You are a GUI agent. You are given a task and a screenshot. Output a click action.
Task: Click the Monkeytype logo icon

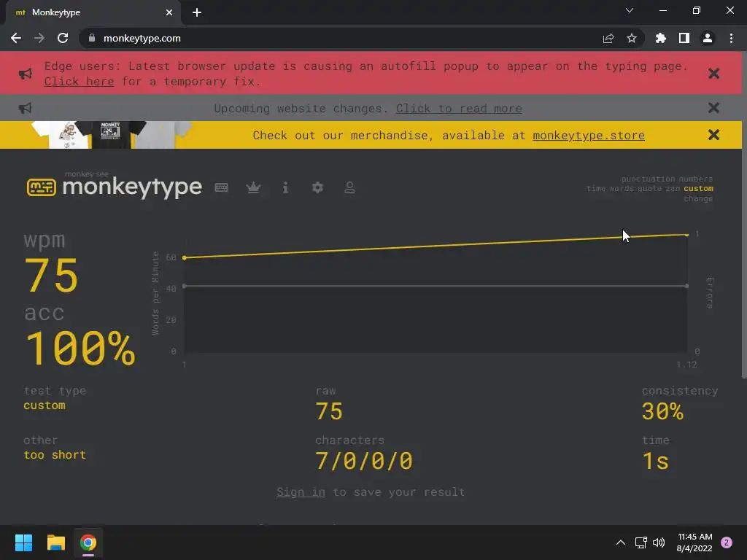click(42, 187)
